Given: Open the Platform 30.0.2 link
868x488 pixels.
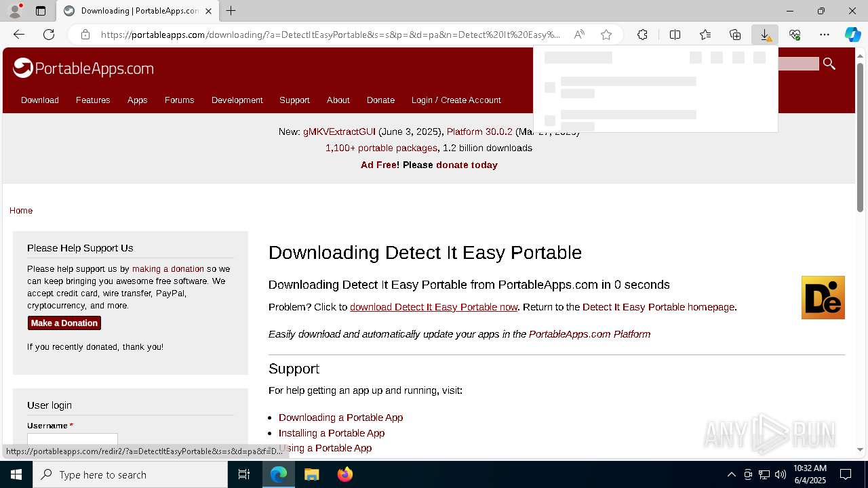Looking at the screenshot, I should tap(479, 131).
